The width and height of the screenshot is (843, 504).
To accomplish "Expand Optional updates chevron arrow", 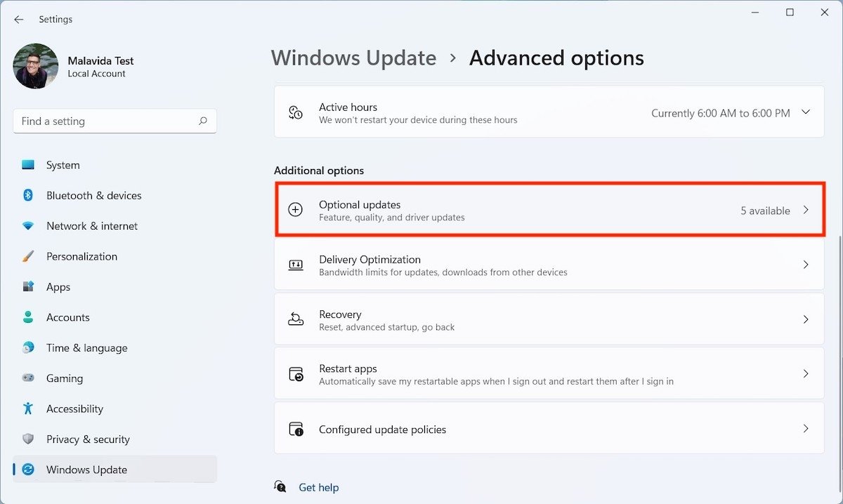I will 806,210.
